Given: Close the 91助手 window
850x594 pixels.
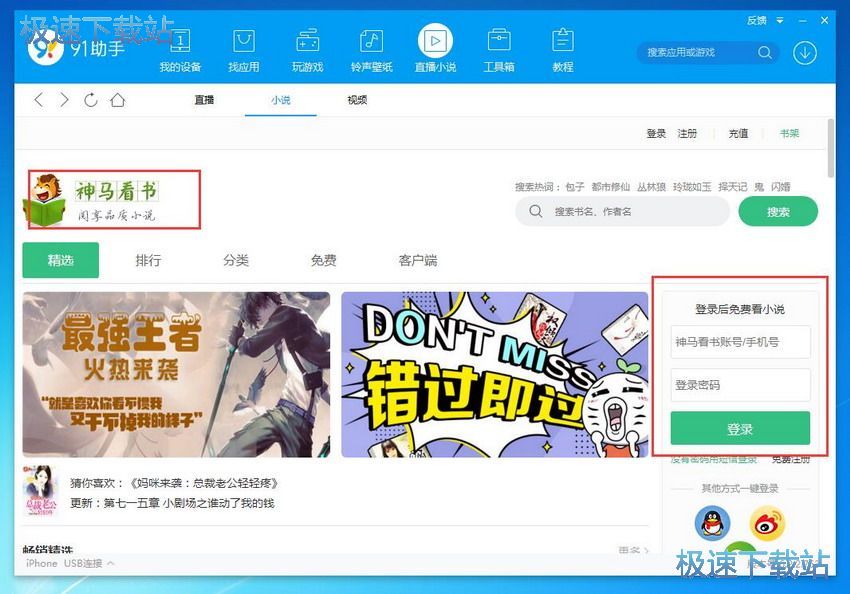Looking at the screenshot, I should 825,21.
